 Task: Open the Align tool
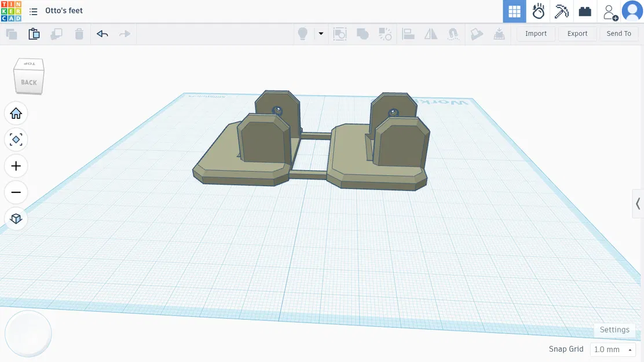pyautogui.click(x=408, y=34)
